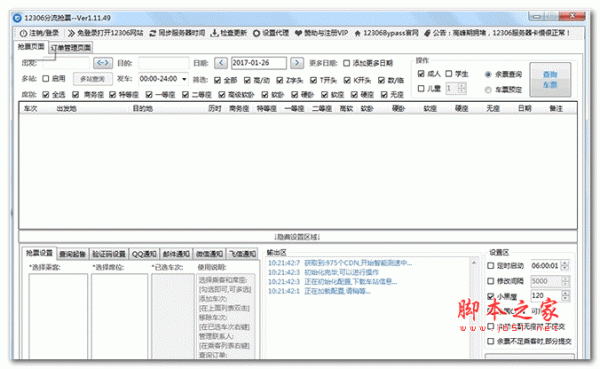Open the tab right of 抢票设置
Screen dimensions: 600x369
(73, 254)
